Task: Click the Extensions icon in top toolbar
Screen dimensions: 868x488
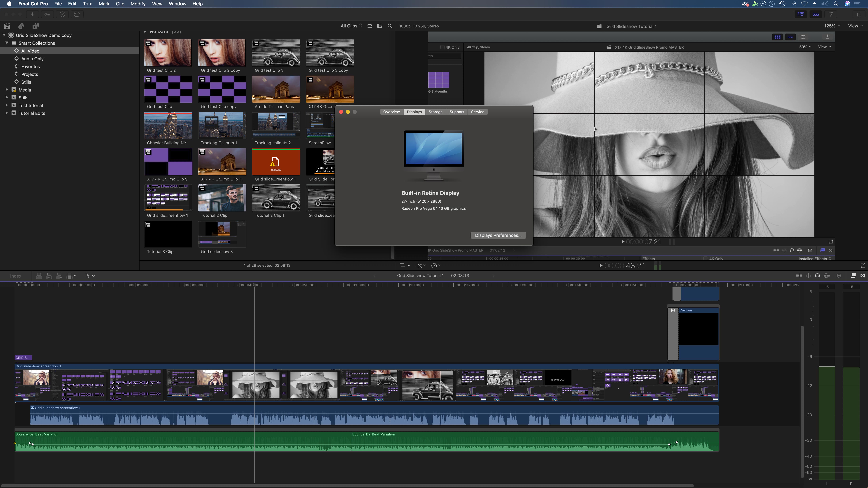Action: (77, 14)
